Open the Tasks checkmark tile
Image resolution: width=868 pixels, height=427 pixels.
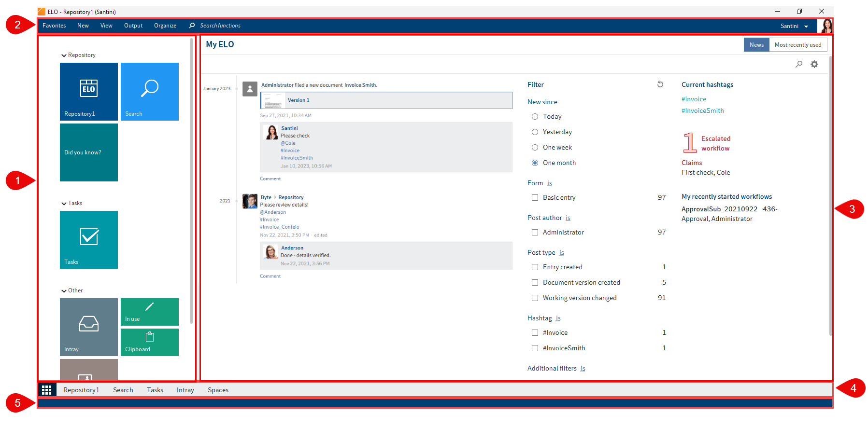click(88, 239)
